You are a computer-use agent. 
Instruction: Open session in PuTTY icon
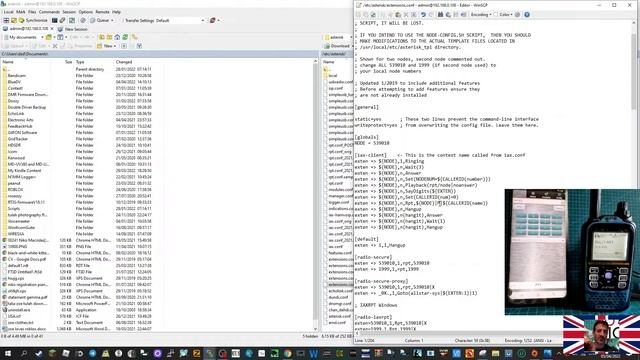pos(62,20)
